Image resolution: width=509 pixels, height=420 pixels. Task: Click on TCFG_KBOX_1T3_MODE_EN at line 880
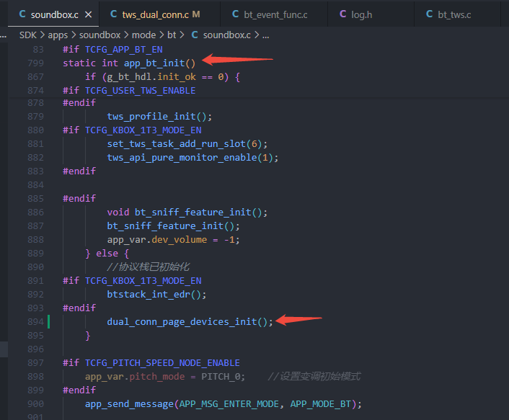143,130
